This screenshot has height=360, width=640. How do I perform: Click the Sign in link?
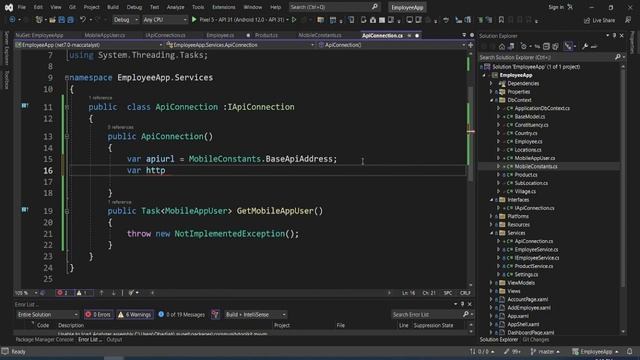point(556,7)
